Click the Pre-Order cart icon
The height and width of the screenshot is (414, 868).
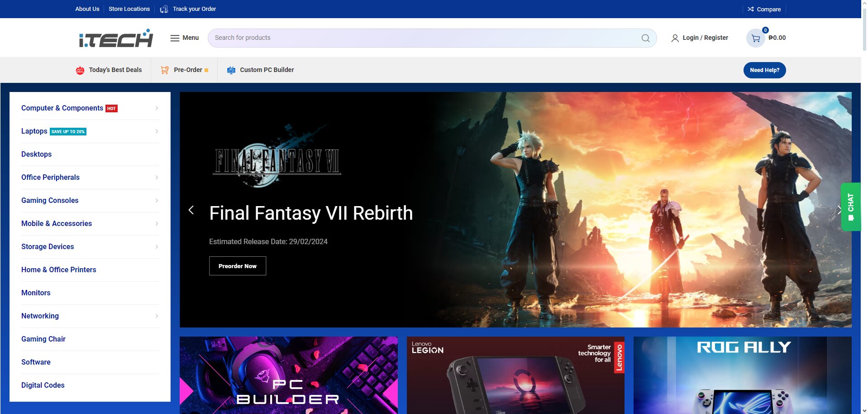165,70
